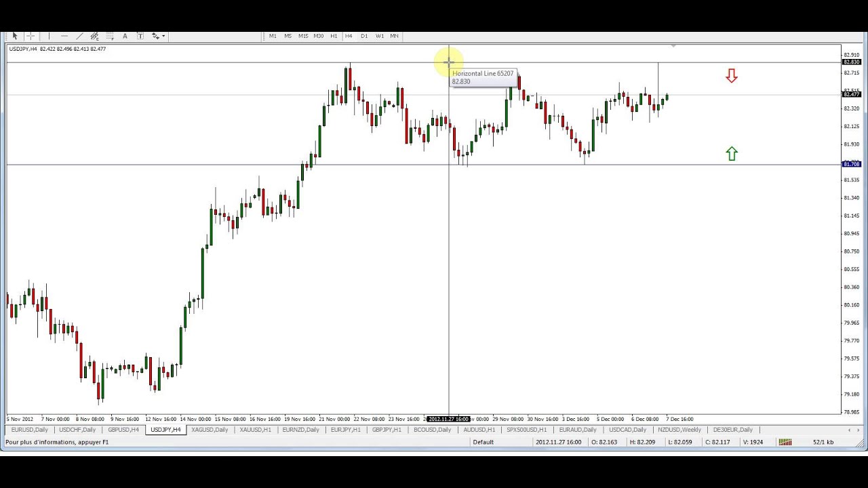Screen dimensions: 868x488
Task: Switch to M5 timeframe
Action: [x=288, y=36]
